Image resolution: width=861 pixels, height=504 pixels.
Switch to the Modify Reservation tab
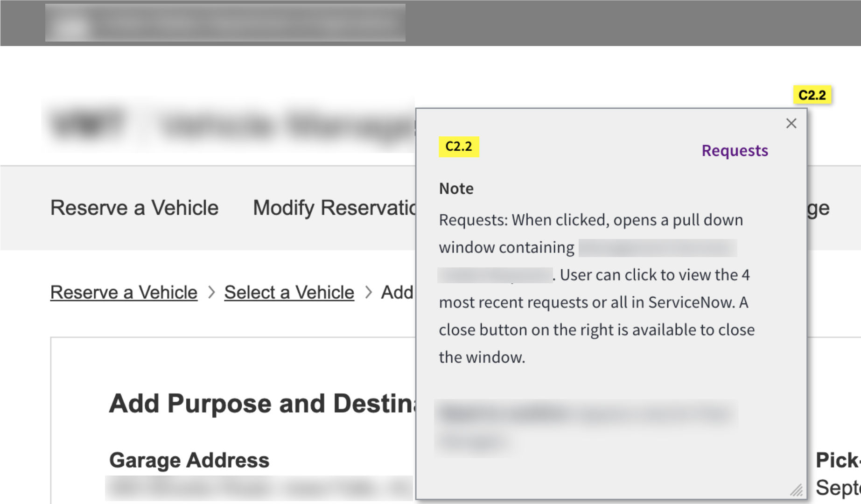pyautogui.click(x=334, y=208)
